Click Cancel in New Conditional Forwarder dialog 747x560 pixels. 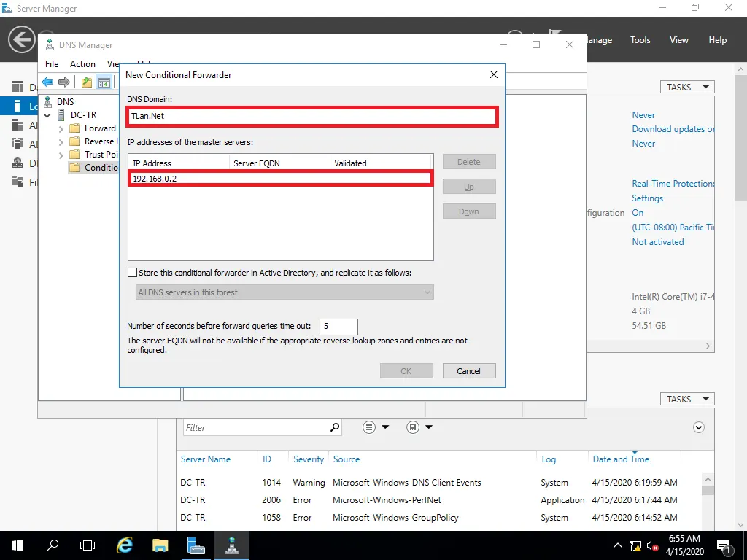[469, 371]
